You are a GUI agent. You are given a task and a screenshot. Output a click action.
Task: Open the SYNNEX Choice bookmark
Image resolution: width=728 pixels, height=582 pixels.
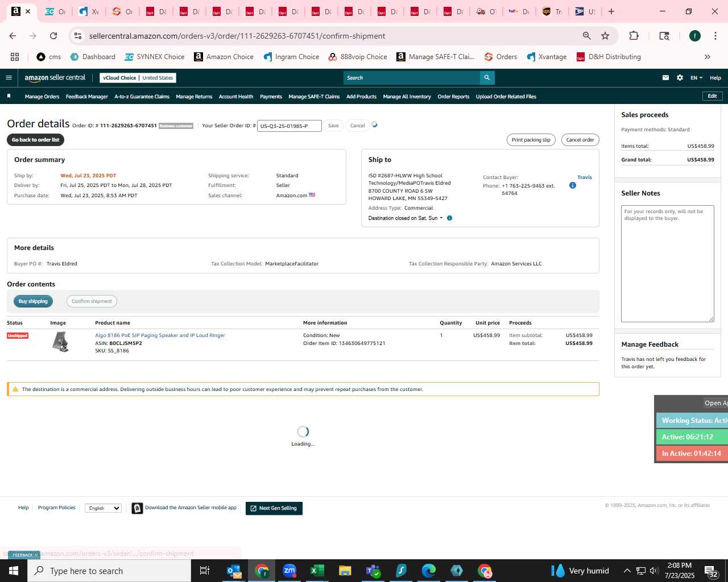(155, 57)
